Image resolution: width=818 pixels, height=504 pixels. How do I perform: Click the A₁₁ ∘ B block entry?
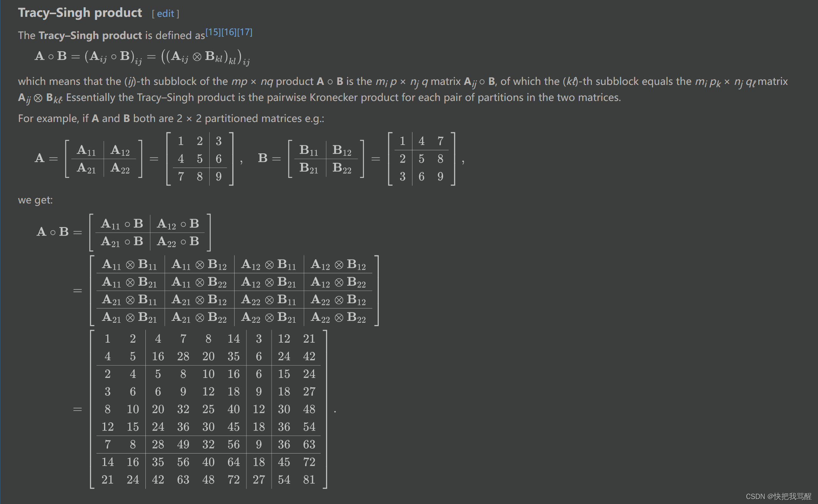[x=122, y=224]
